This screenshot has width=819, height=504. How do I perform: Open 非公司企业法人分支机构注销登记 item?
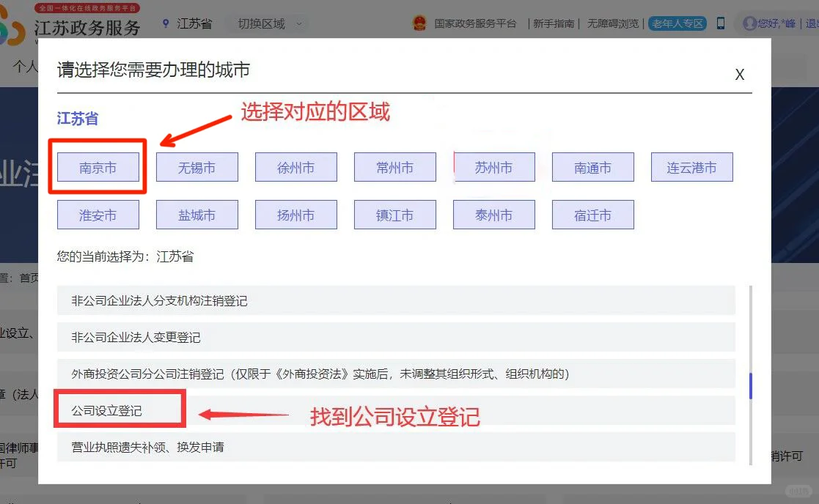pos(159,301)
